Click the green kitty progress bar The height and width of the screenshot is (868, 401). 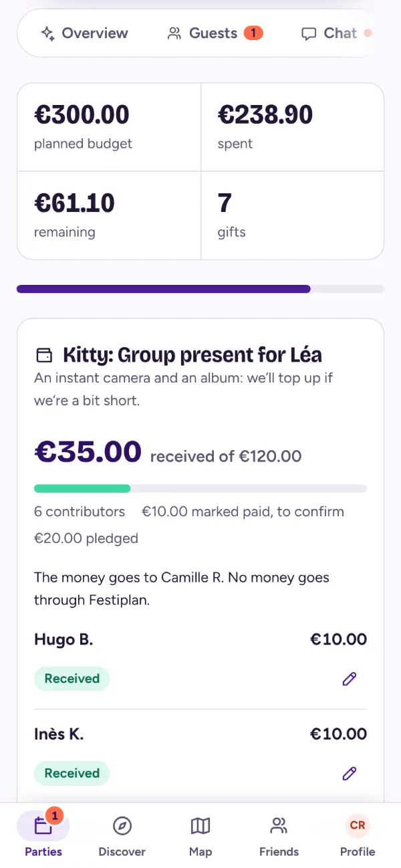click(x=200, y=488)
